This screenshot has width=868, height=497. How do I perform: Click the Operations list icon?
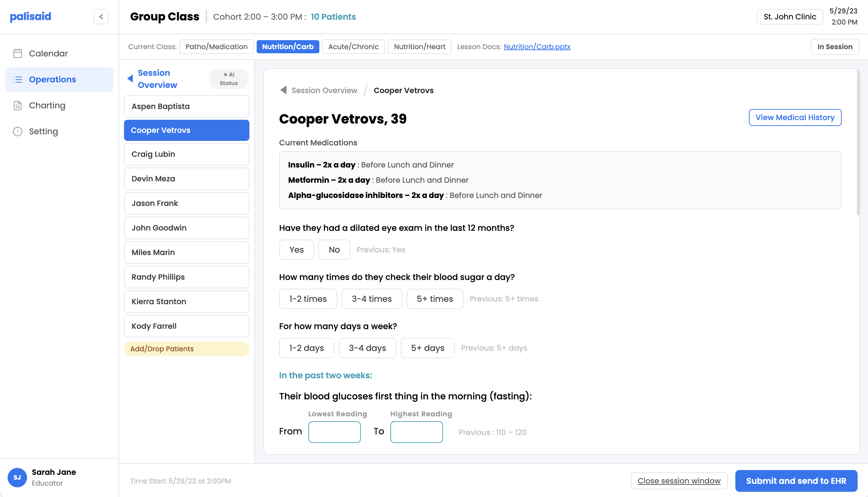click(18, 80)
